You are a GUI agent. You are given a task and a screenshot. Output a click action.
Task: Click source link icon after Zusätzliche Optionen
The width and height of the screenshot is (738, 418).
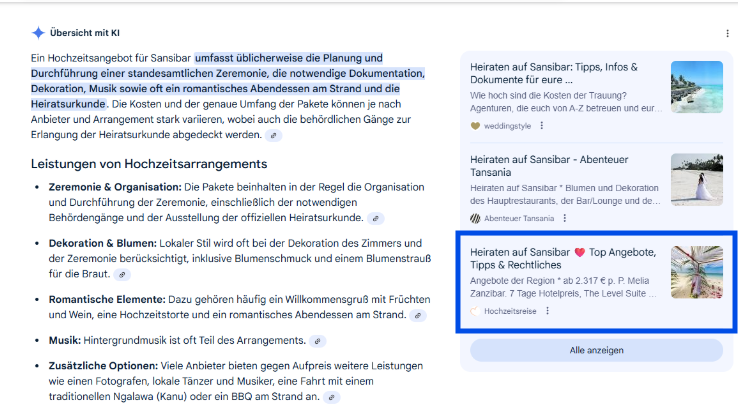tap(331, 397)
